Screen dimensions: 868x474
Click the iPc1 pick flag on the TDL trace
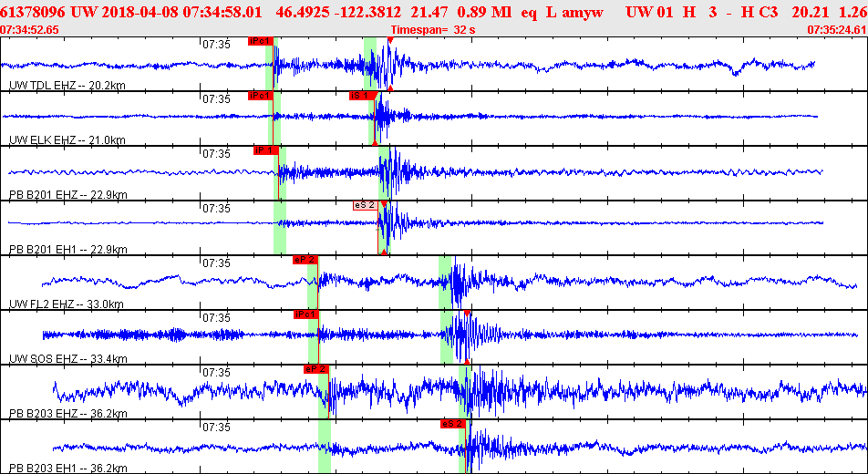tap(260, 42)
